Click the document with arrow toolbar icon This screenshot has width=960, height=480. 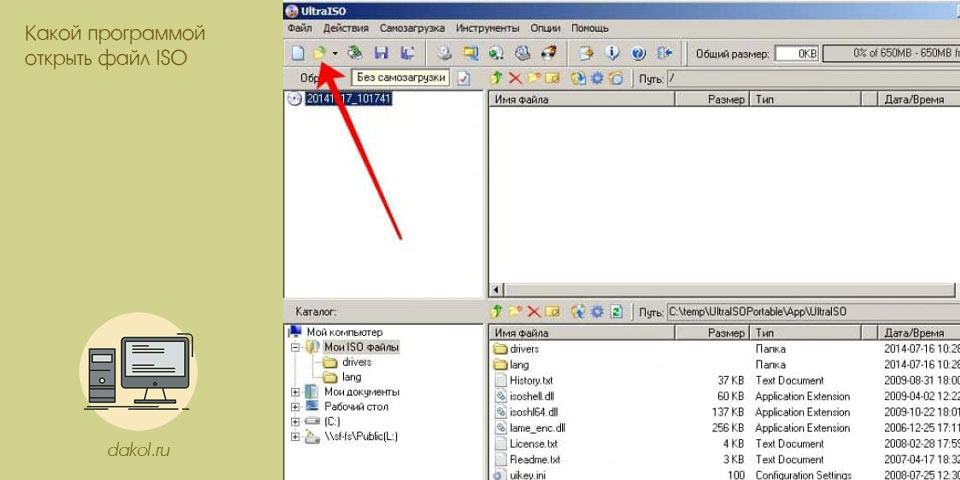click(x=587, y=53)
